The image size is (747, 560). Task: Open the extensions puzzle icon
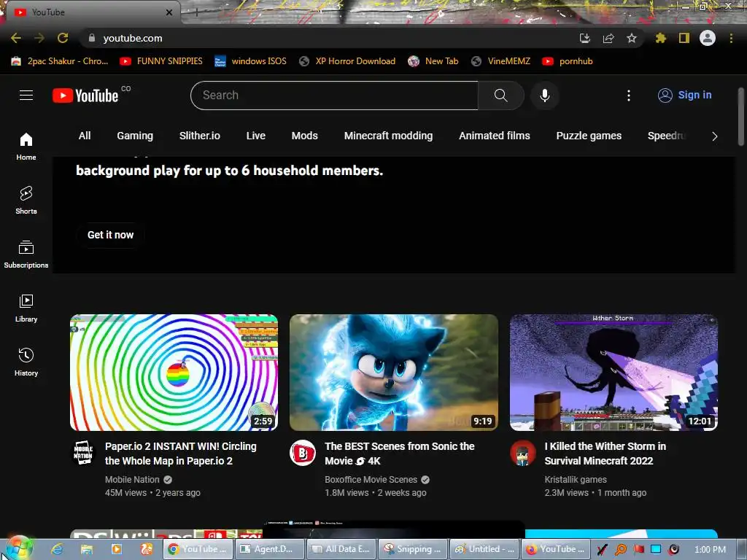click(661, 38)
